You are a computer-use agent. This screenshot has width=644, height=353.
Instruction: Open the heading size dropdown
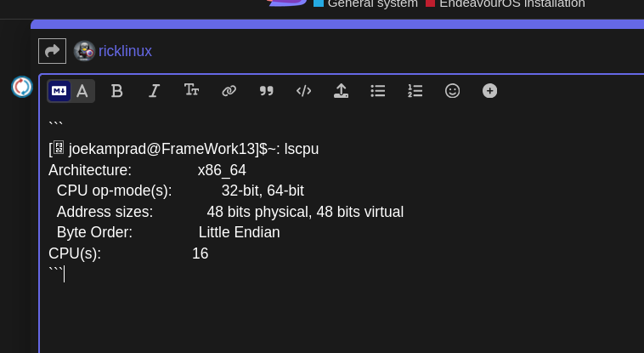pyautogui.click(x=191, y=91)
